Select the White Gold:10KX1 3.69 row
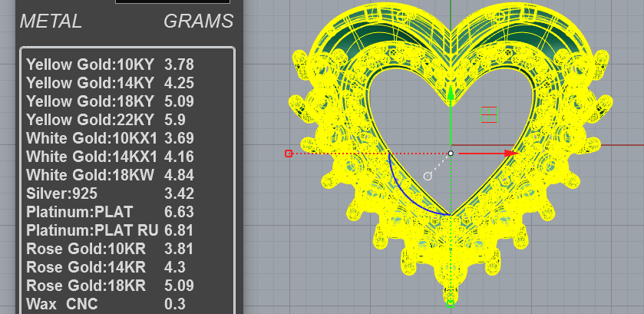Viewport: 644px width, 314px height. coord(110,138)
